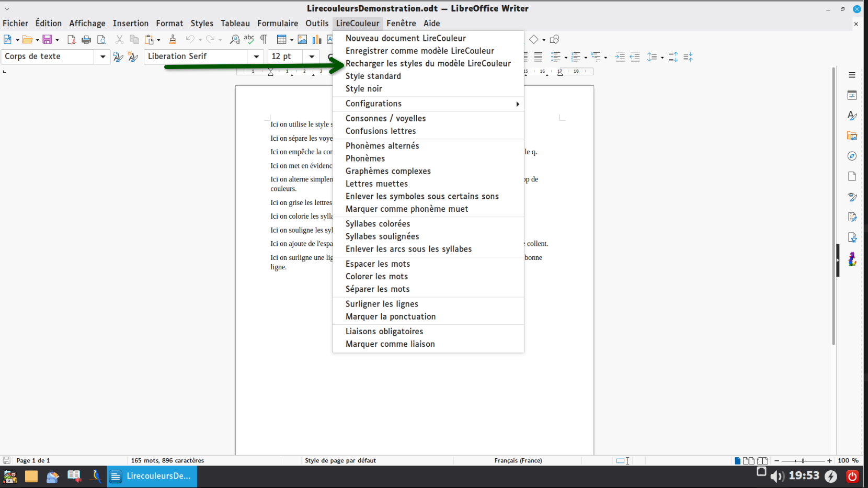The height and width of the screenshot is (488, 868).
Task: Open the Navigator compass icon in the sidebar
Action: pos(852,156)
